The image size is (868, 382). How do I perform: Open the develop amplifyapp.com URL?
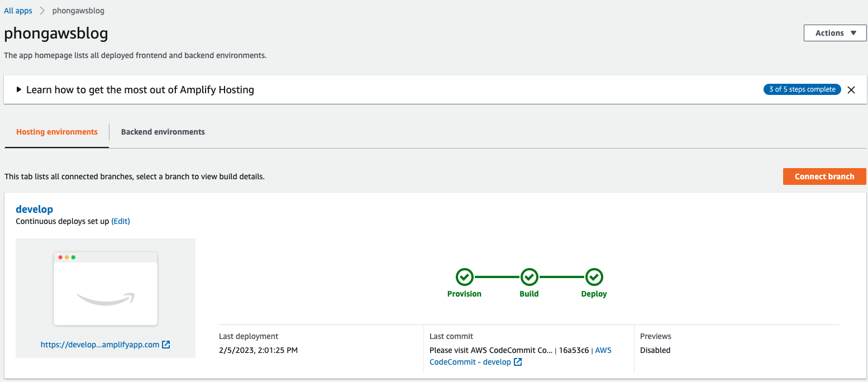tap(99, 345)
